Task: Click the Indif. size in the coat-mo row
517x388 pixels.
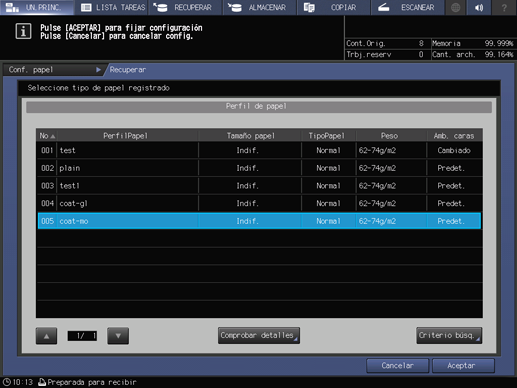Action: click(248, 221)
